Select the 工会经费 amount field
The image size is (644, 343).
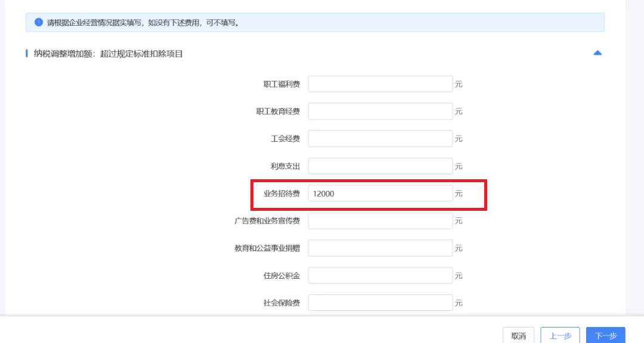[x=380, y=139]
